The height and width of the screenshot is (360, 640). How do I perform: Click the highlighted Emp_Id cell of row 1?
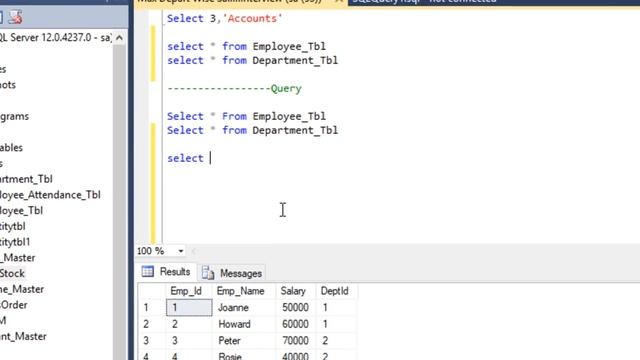[x=189, y=307]
